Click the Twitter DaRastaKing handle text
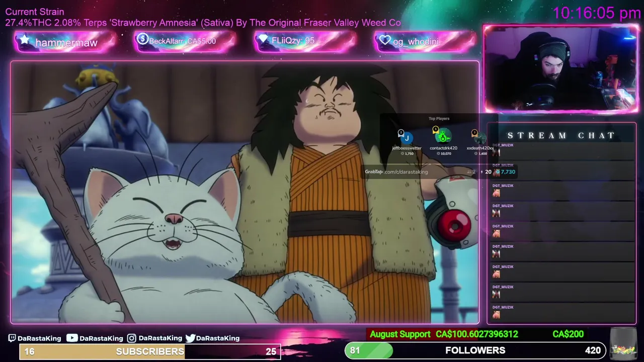Screen dimensions: 644x362 pos(218,338)
